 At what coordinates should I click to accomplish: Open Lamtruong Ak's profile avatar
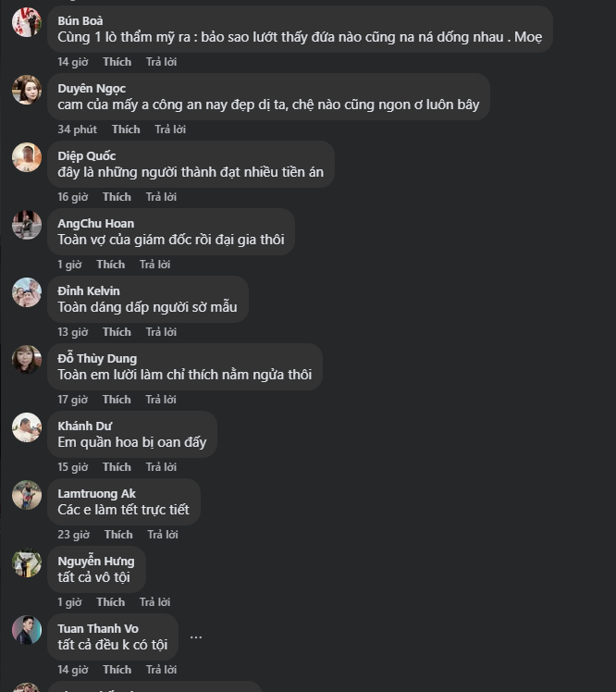coord(27,495)
